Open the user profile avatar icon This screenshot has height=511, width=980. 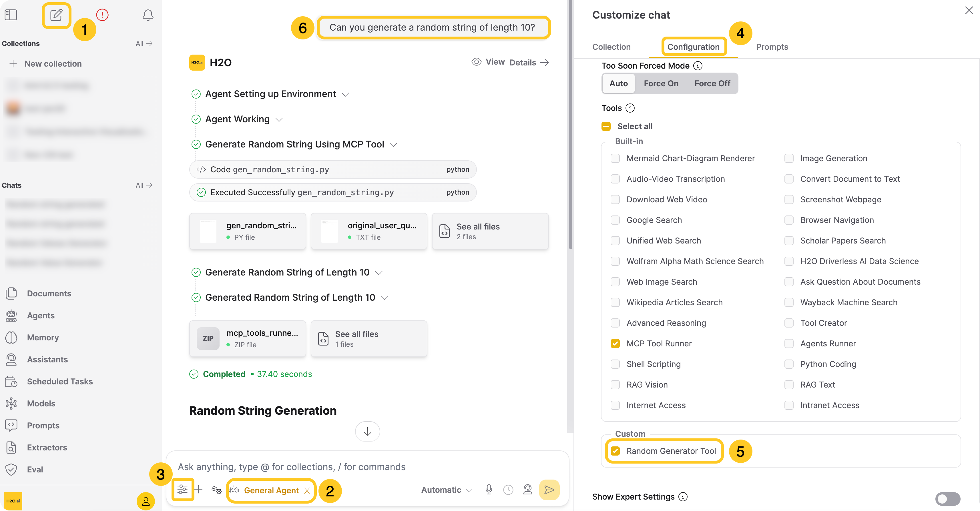click(x=146, y=501)
